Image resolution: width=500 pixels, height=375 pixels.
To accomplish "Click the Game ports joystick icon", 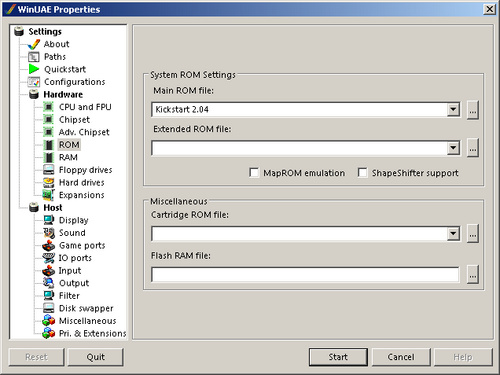I will pyautogui.click(x=49, y=245).
